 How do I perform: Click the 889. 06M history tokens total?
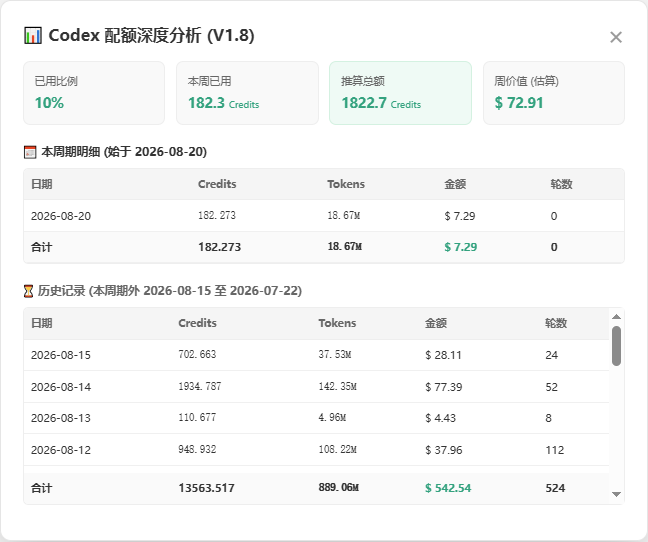pos(338,487)
